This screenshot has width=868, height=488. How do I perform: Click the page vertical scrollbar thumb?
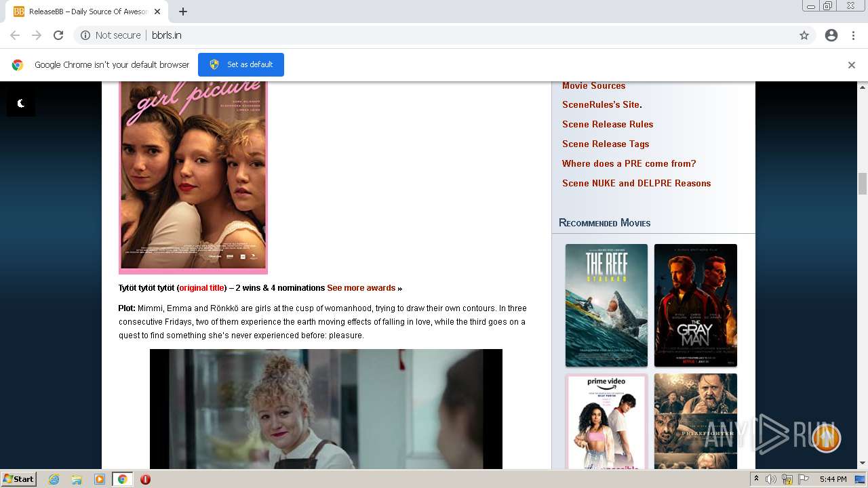point(863,183)
